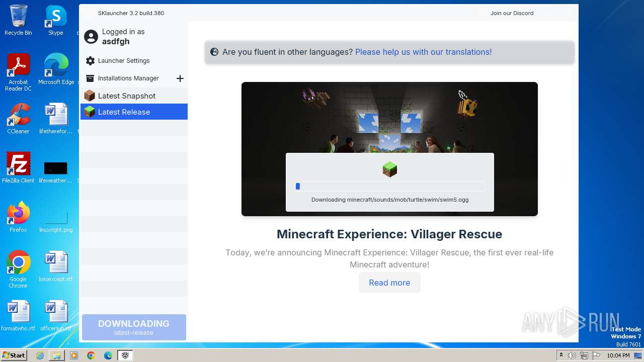
Task: Select officerjun.rtf document icon
Action: 56,316
